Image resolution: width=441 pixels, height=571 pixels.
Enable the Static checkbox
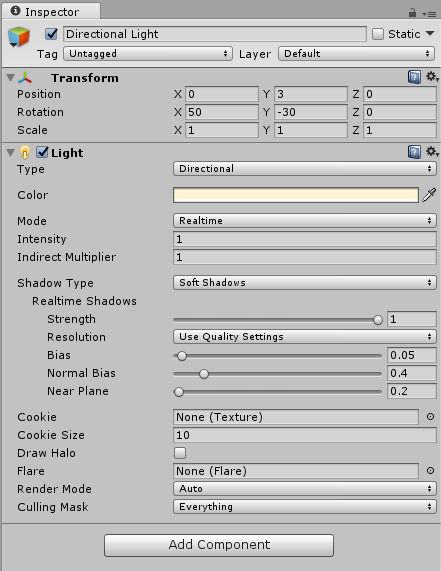378,34
